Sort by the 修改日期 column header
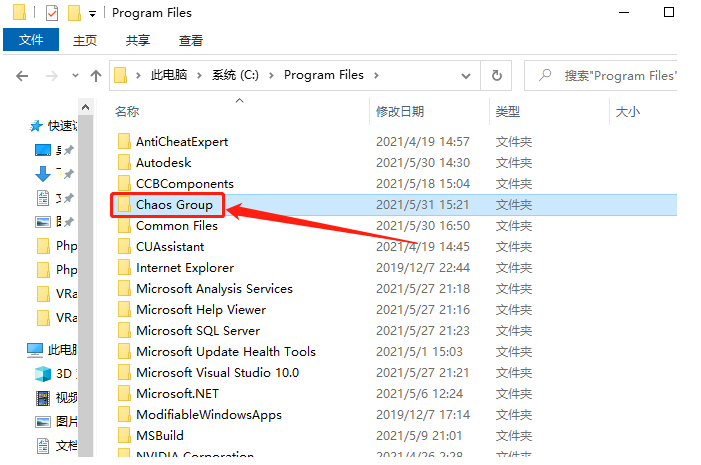The image size is (701, 465). [400, 111]
